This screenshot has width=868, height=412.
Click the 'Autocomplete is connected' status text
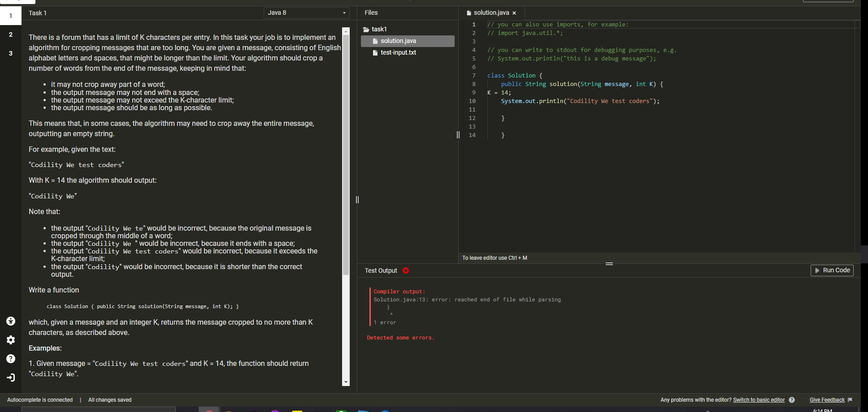pyautogui.click(x=40, y=400)
